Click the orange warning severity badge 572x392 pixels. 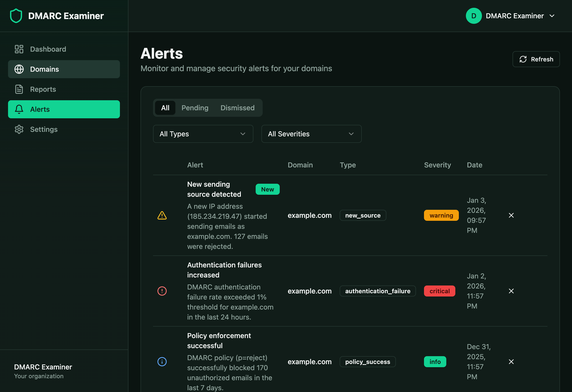tap(441, 215)
